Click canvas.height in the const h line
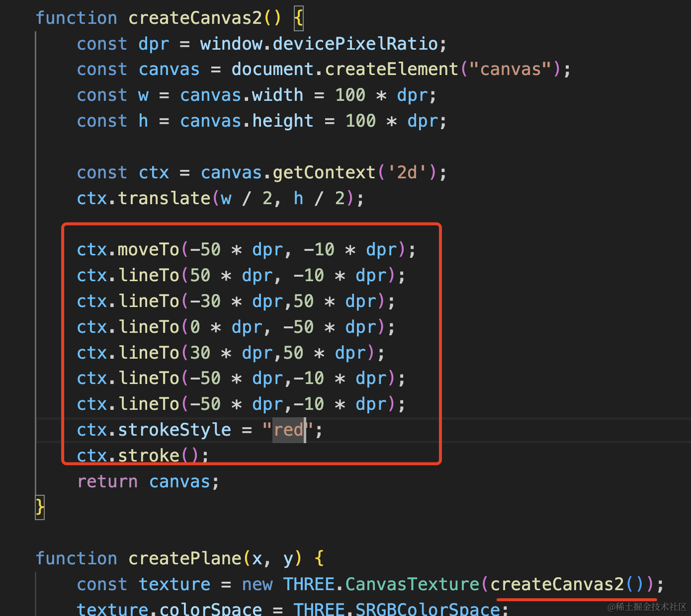This screenshot has width=691, height=616. pos(247,121)
